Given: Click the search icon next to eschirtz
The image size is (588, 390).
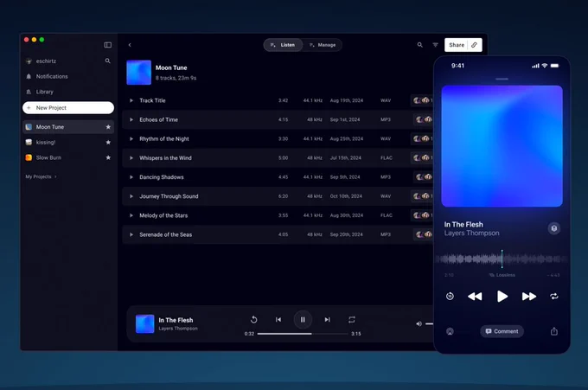Looking at the screenshot, I should 107,61.
